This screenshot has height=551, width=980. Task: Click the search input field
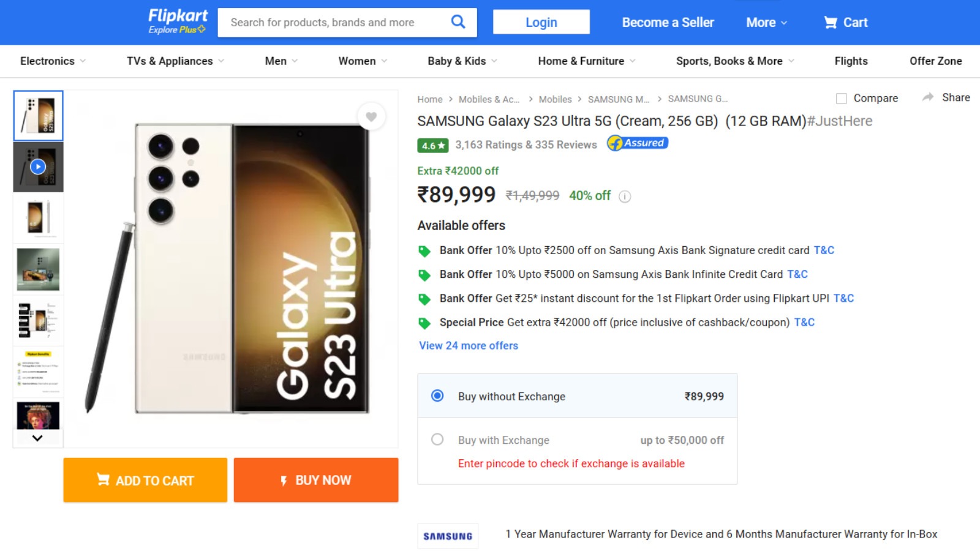(337, 22)
